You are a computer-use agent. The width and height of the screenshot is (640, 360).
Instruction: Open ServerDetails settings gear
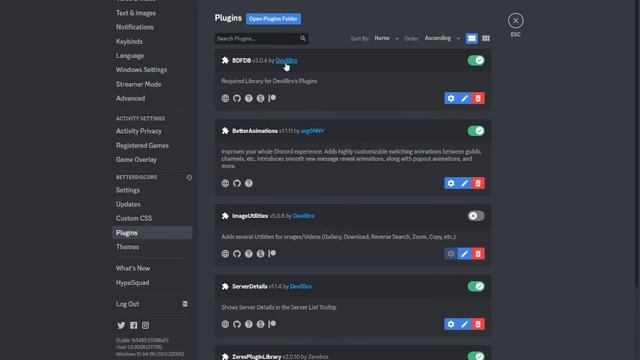(x=451, y=324)
